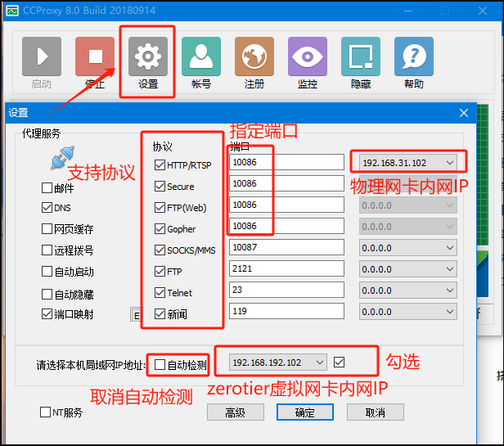Open the 192.168.31.102 IP dropdown
The width and height of the screenshot is (504, 446).
click(408, 163)
